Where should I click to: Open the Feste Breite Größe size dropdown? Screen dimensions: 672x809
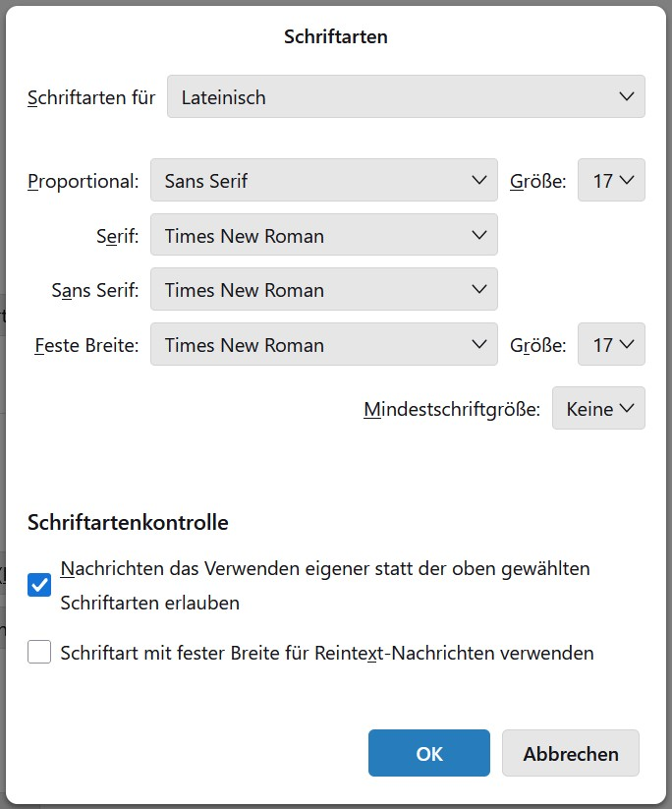tap(611, 345)
